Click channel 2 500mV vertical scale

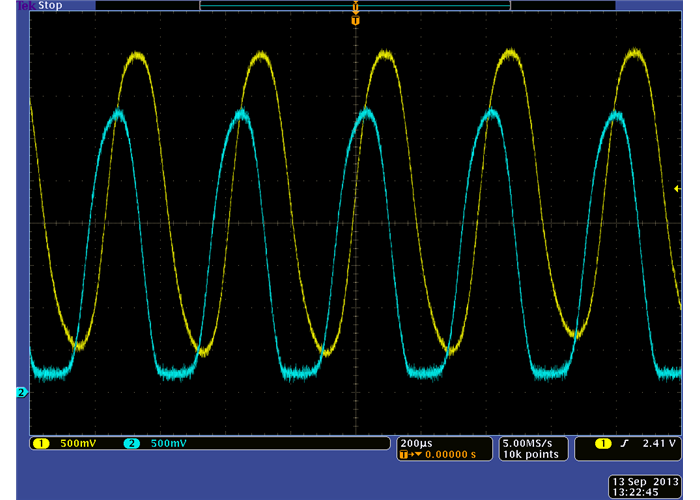[x=168, y=443]
